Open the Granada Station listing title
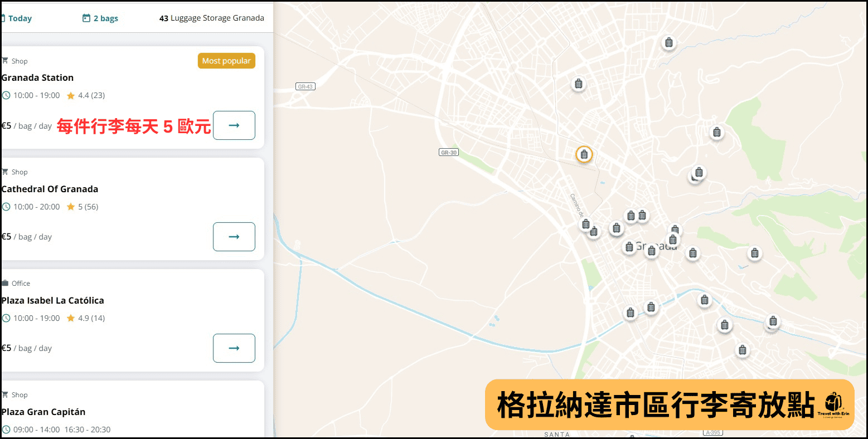This screenshot has height=439, width=868. (37, 77)
